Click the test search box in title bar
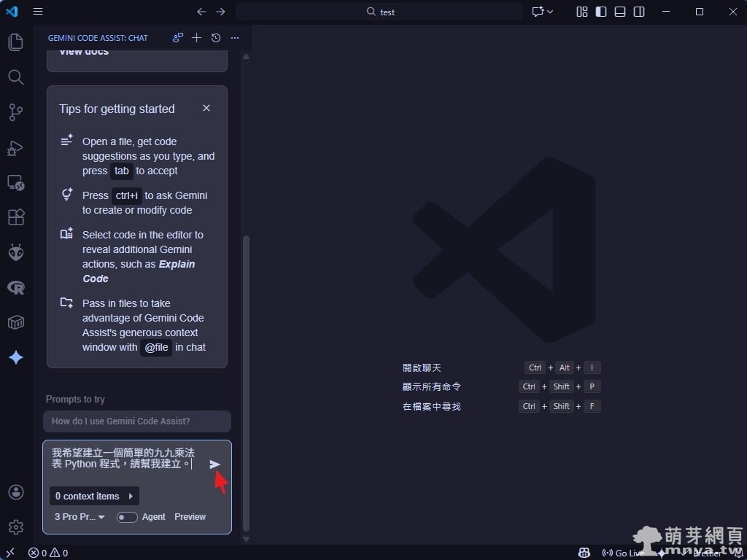This screenshot has height=560, width=747. [379, 12]
